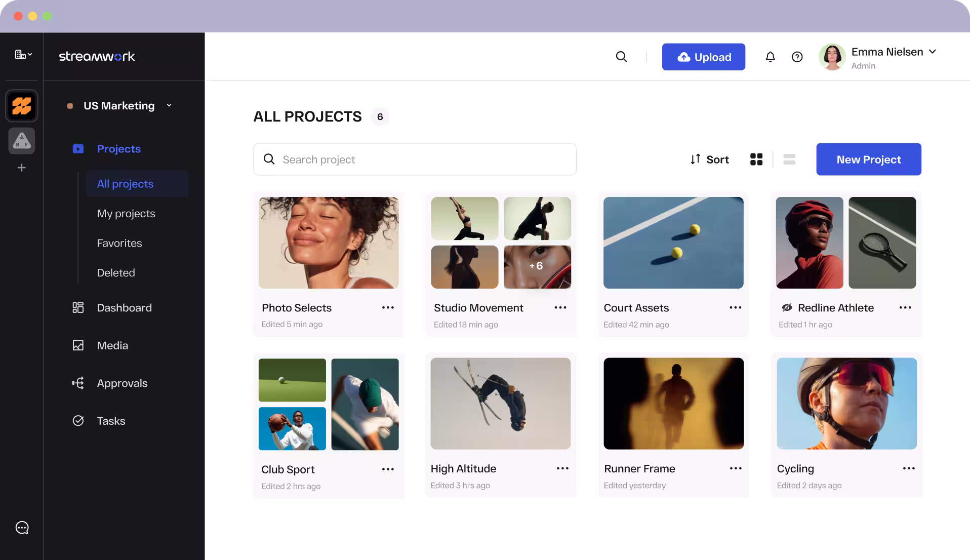Click the green maximize window button

[x=47, y=16]
